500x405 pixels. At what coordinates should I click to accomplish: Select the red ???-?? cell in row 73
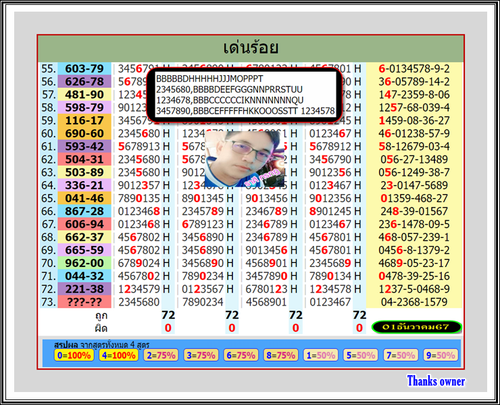click(x=84, y=302)
